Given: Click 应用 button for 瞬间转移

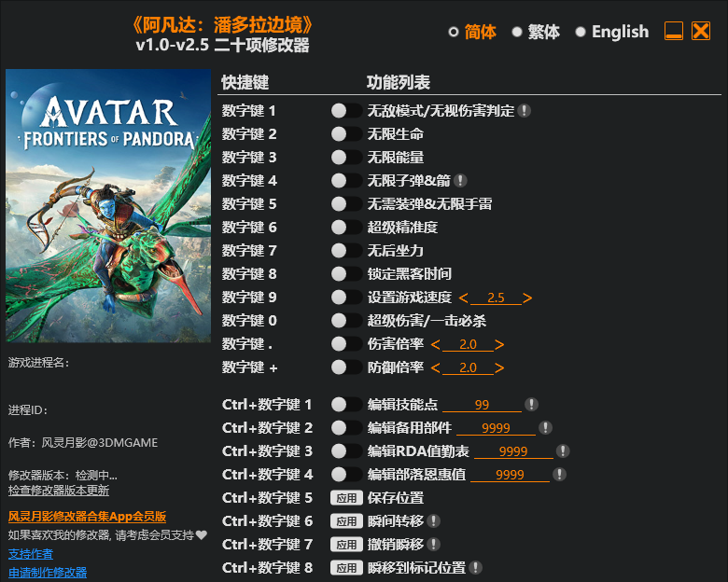Looking at the screenshot, I should pyautogui.click(x=346, y=520).
